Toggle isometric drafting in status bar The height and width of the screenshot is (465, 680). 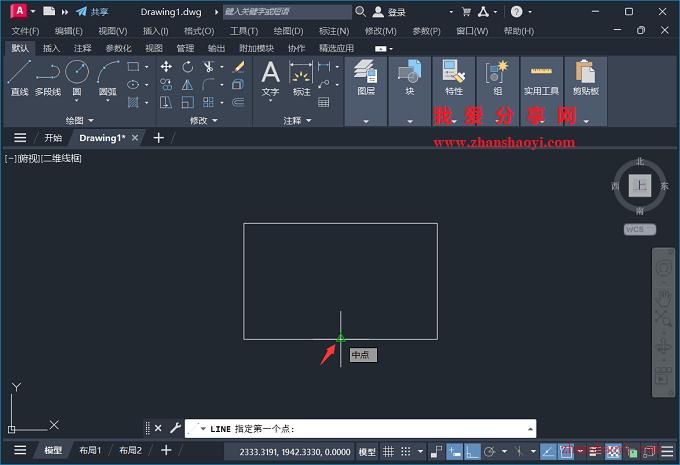tap(519, 452)
